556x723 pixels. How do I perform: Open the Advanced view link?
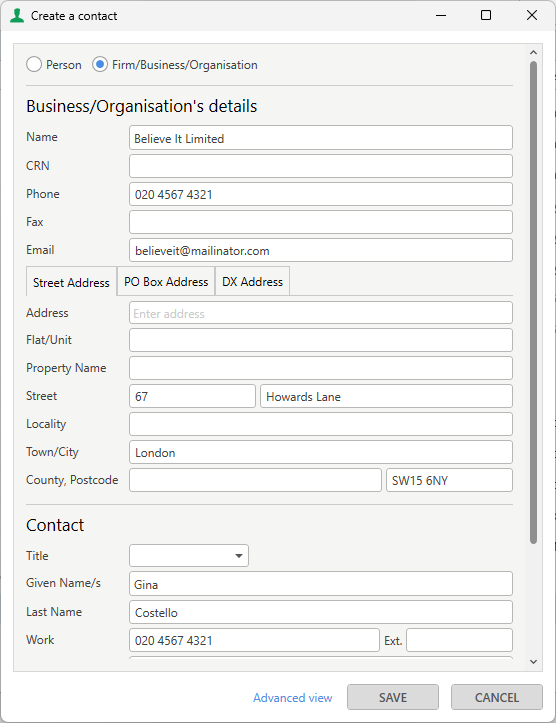tap(293, 698)
